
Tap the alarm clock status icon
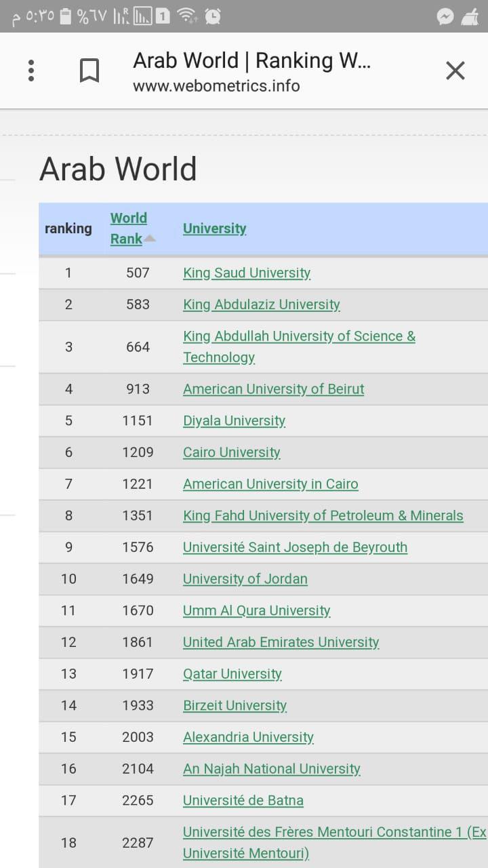[x=213, y=16]
